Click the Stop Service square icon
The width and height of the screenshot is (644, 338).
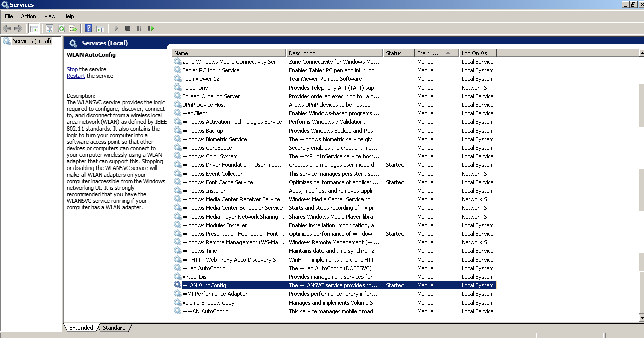tap(128, 28)
